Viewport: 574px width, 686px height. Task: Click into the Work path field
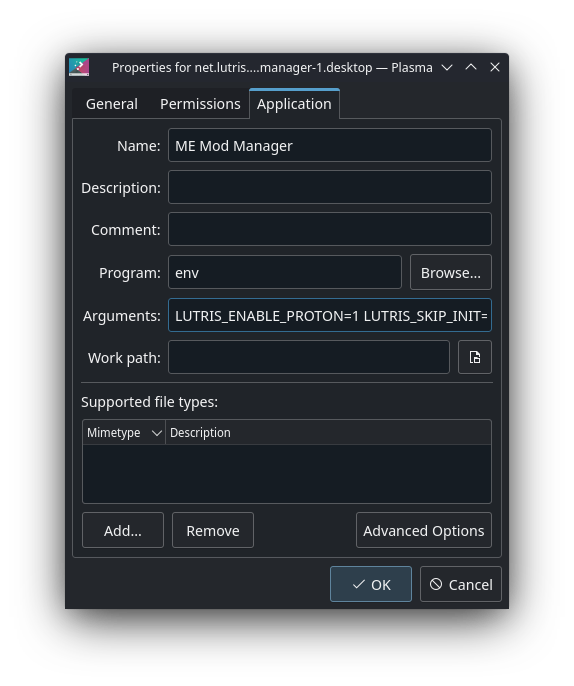[309, 357]
